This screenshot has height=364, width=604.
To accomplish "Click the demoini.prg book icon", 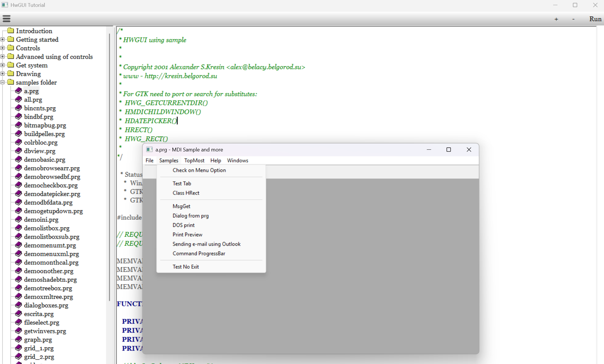I will click(19, 219).
